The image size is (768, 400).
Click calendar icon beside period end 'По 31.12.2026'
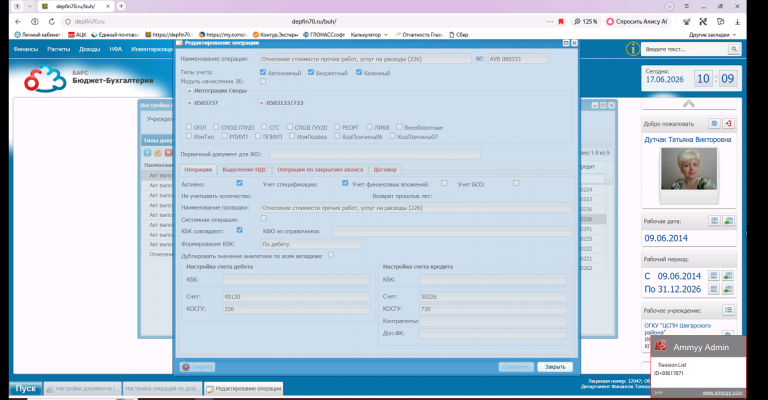click(x=714, y=289)
